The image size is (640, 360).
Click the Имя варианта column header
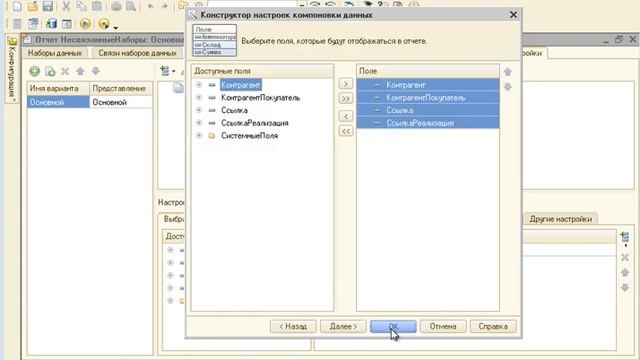coord(58,88)
